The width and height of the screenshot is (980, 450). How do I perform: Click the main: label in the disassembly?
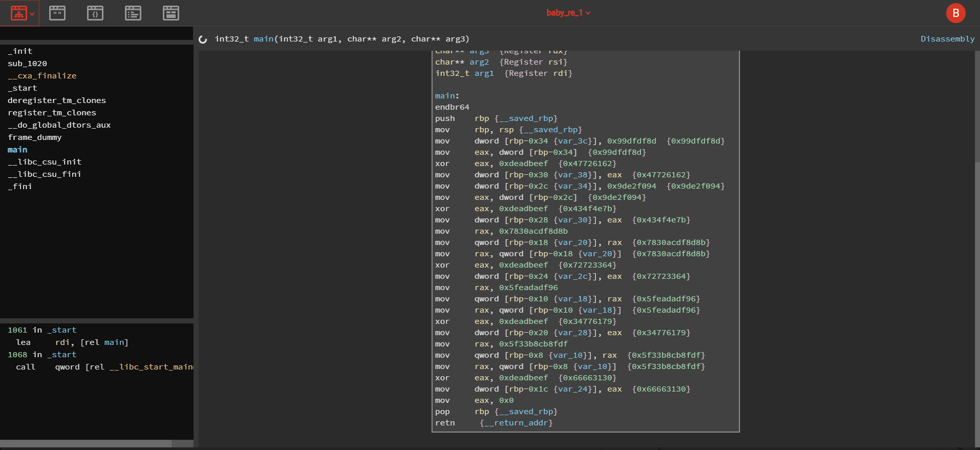[447, 96]
